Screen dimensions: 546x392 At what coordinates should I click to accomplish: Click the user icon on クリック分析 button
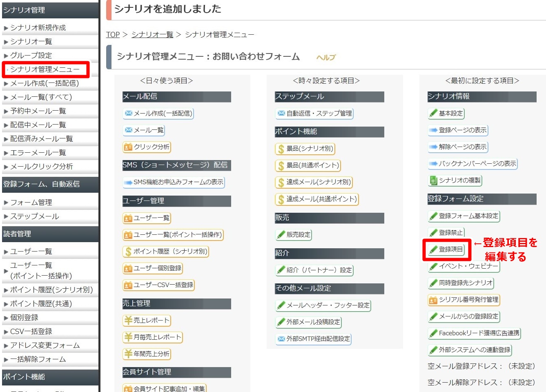click(x=128, y=147)
